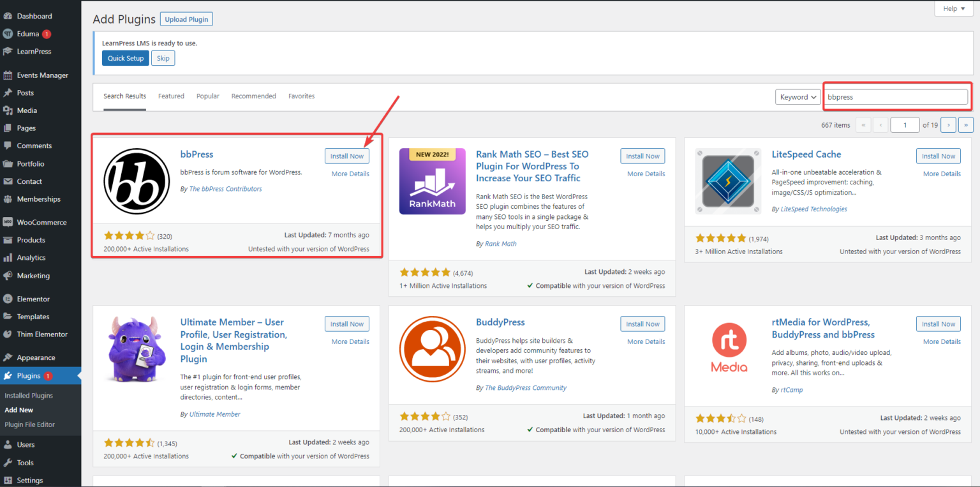
Task: Open The BuddyPress Community author link
Action: pyautogui.click(x=526, y=387)
